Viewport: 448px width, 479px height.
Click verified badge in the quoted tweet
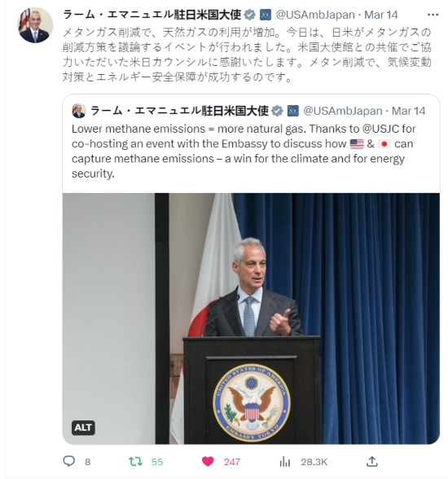tap(277, 111)
